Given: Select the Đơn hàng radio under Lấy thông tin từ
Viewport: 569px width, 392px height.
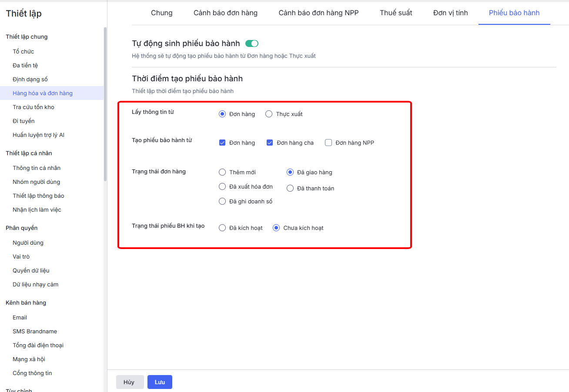Looking at the screenshot, I should pyautogui.click(x=222, y=114).
